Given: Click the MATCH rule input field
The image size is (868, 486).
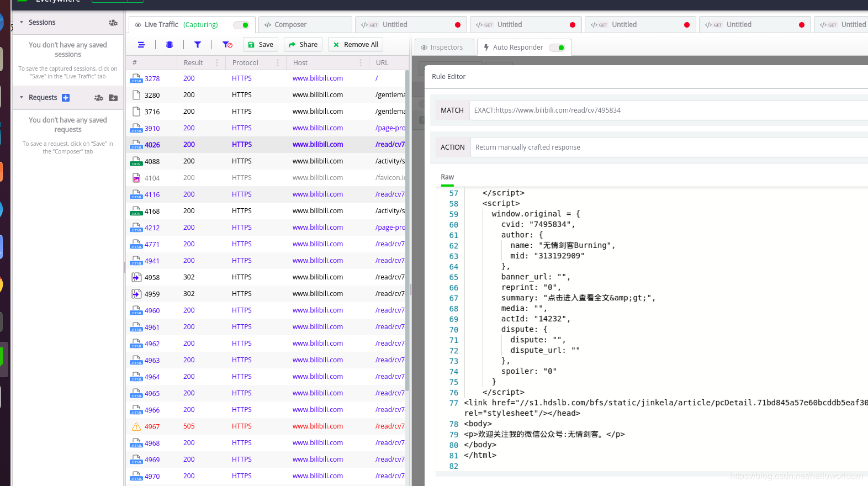Looking at the screenshot, I should [669, 110].
